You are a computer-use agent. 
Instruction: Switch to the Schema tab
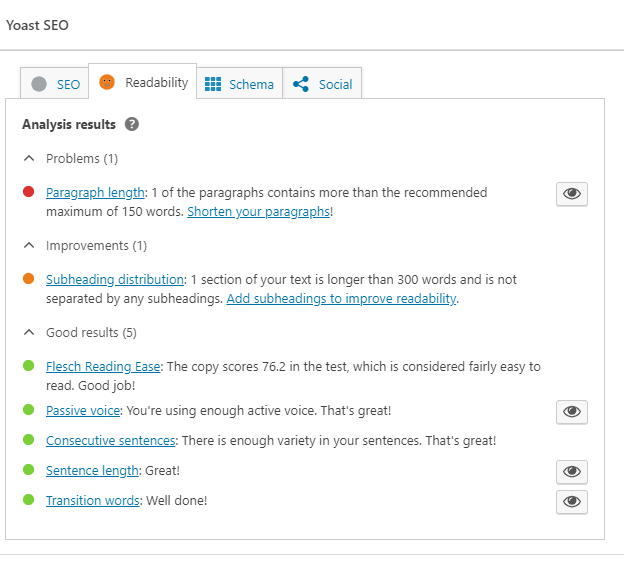point(240,83)
